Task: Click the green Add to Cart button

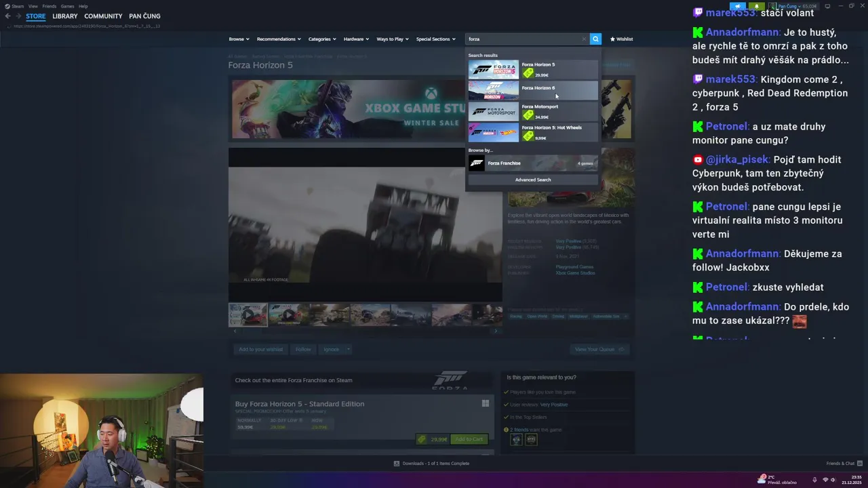Action: [x=469, y=439]
